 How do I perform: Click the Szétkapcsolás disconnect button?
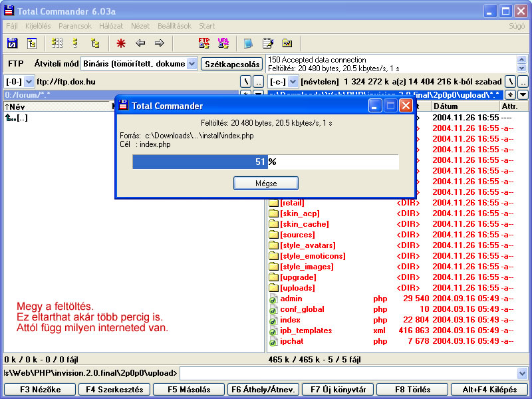point(231,64)
